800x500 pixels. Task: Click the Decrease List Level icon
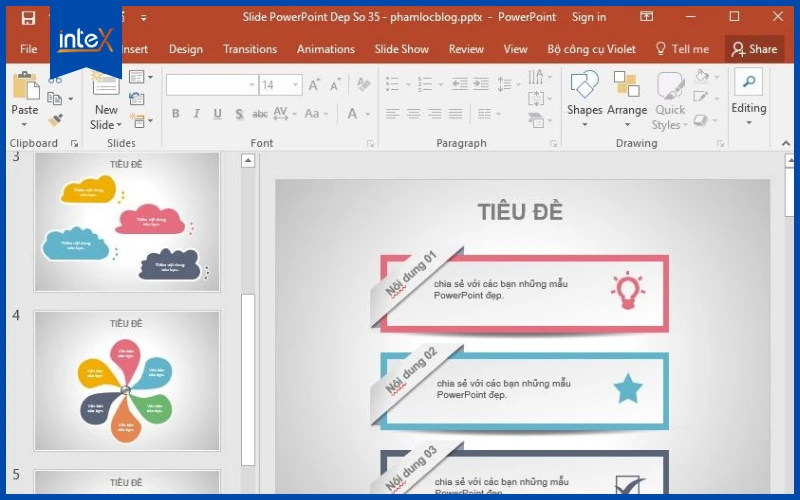tap(460, 84)
